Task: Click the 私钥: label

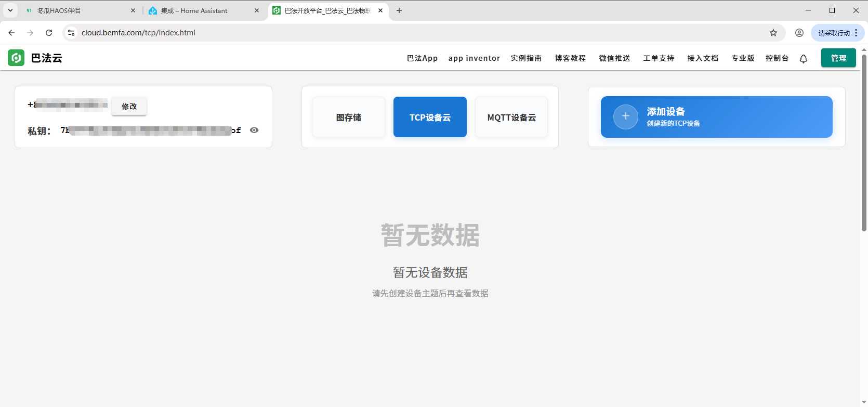Action: click(39, 131)
